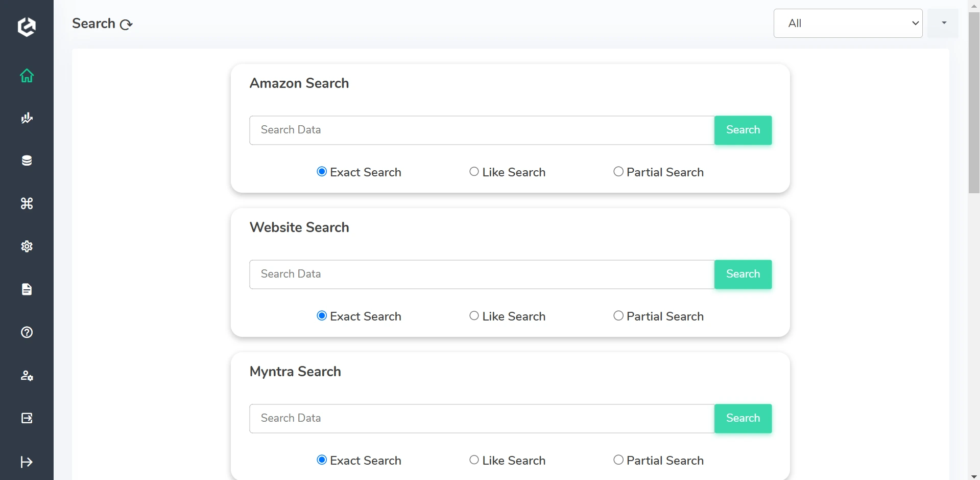Select Like Search under Amazon Search

pyautogui.click(x=474, y=172)
